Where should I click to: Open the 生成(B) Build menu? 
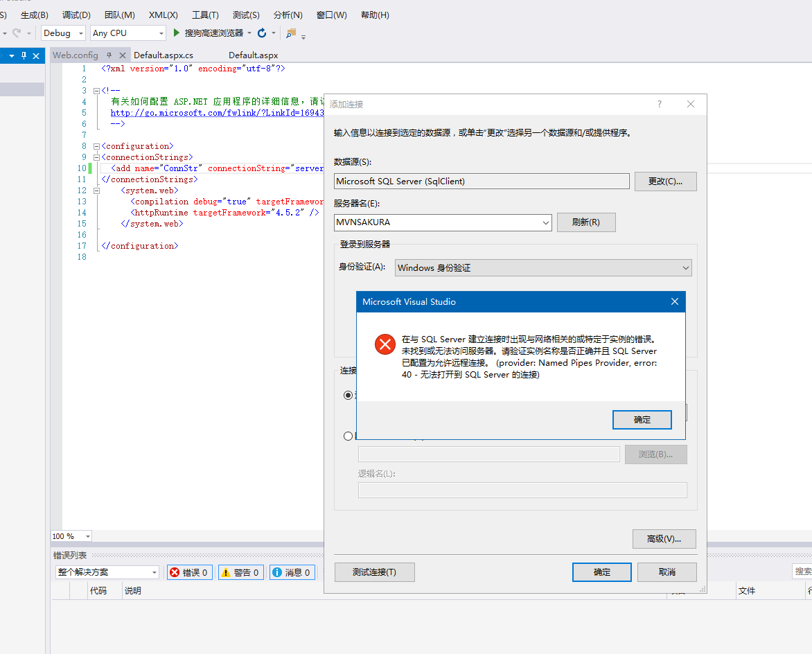[34, 15]
